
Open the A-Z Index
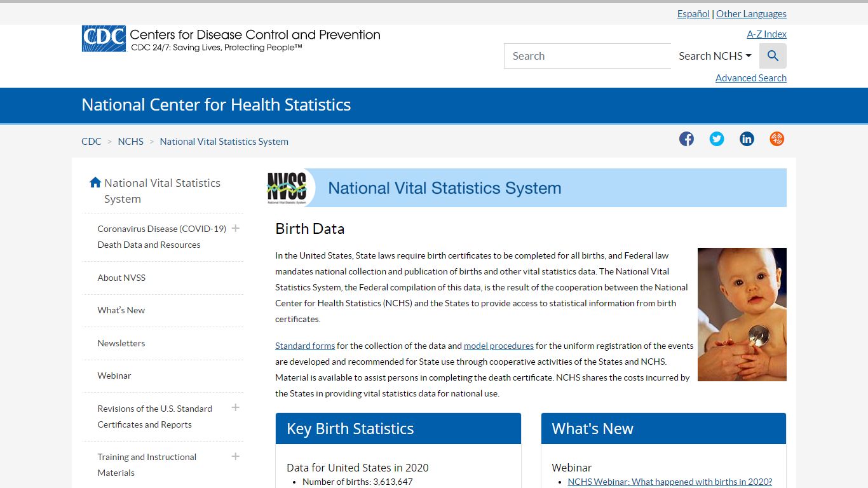[x=766, y=34]
